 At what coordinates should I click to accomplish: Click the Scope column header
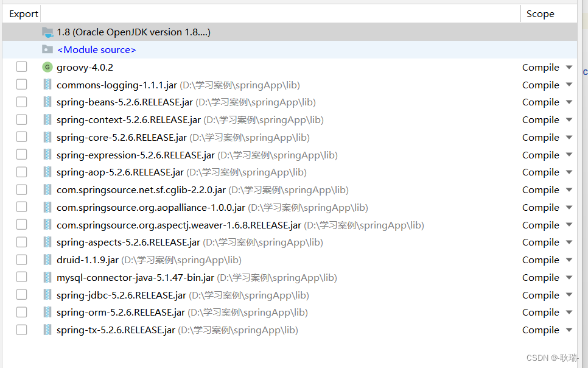tap(540, 13)
